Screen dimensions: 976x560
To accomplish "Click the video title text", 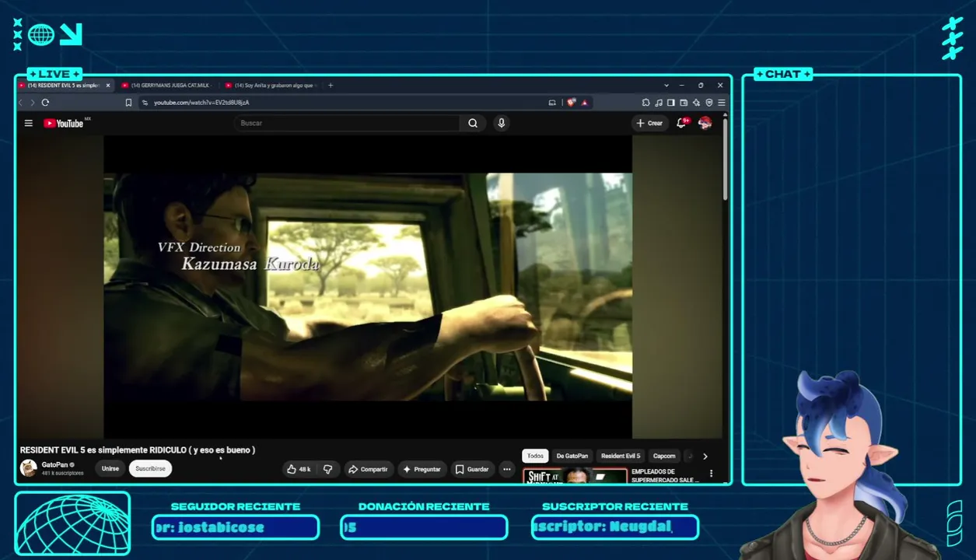I will tap(138, 450).
